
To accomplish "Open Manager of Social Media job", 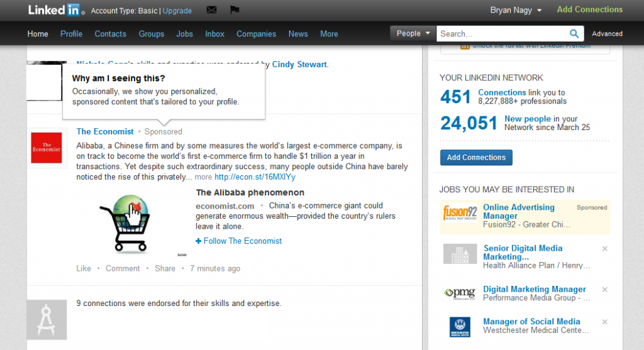I will pos(531,322).
